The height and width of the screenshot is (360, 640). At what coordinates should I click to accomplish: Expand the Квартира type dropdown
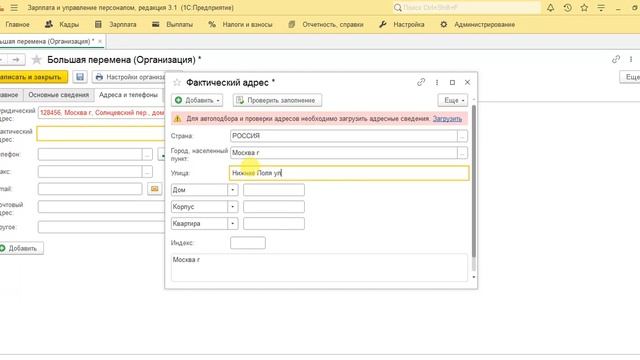[232, 223]
